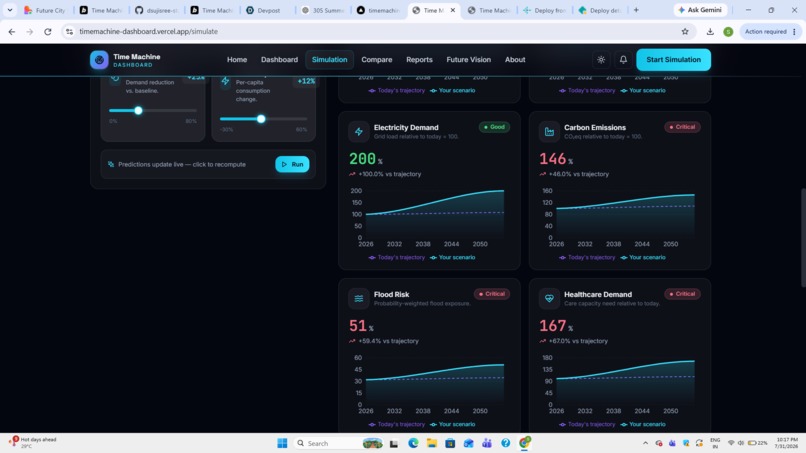
Task: Open the Compare nav item
Action: click(377, 60)
